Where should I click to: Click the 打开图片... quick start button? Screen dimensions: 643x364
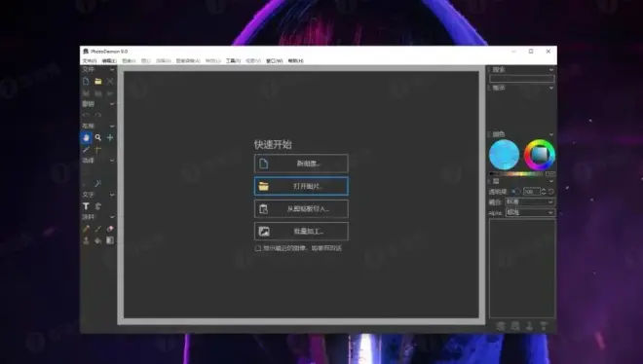301,186
